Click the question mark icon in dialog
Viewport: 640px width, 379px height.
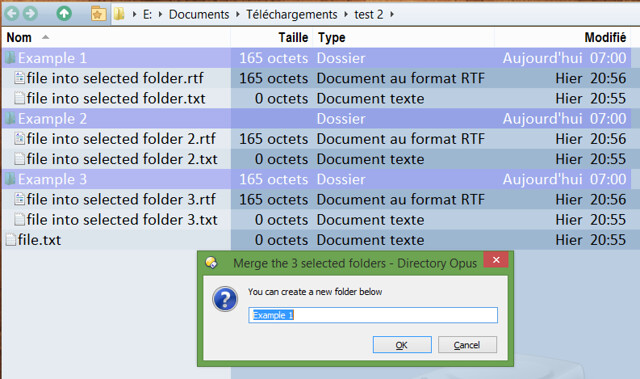pyautogui.click(x=225, y=299)
